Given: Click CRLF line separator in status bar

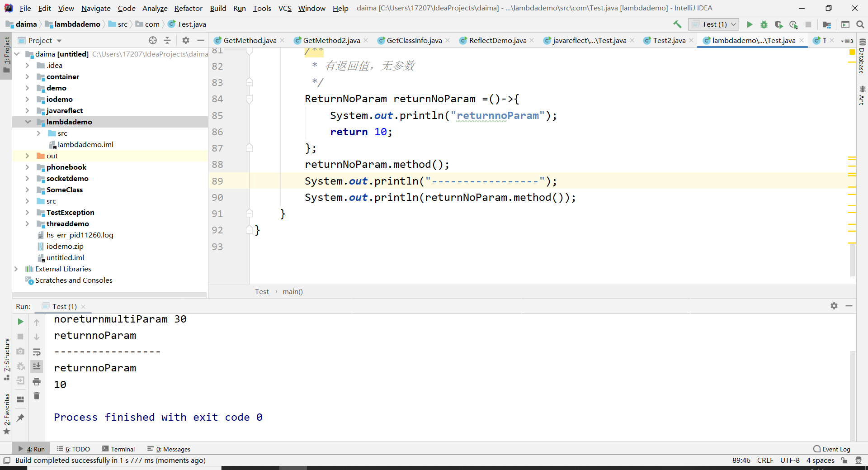Looking at the screenshot, I should 765,460.
